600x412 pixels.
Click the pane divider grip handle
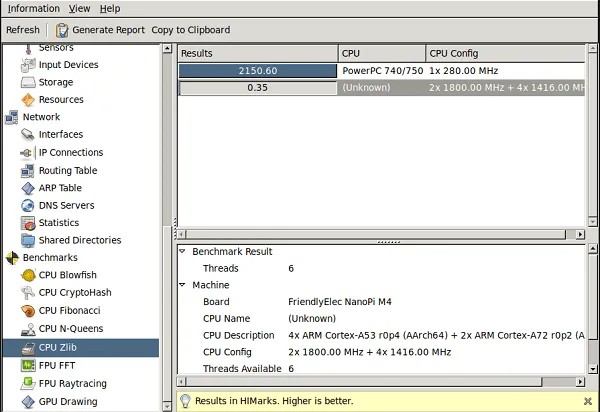[x=388, y=242]
